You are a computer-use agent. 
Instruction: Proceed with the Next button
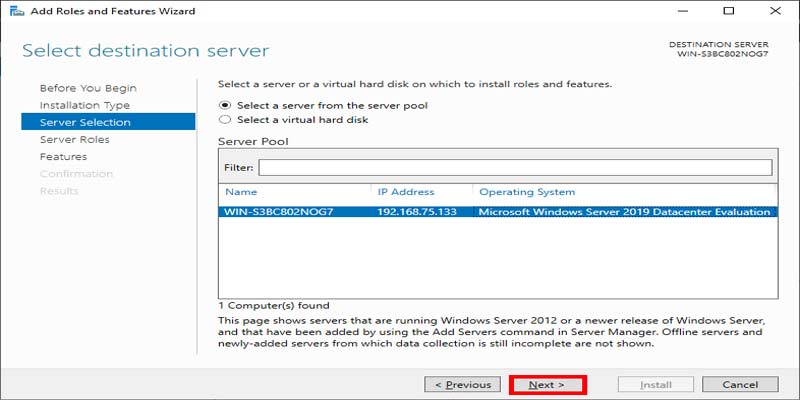coord(547,384)
